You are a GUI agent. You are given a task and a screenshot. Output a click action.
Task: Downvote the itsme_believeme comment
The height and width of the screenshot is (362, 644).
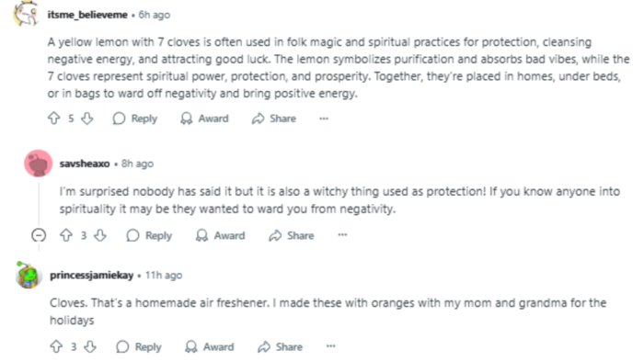coord(86,119)
